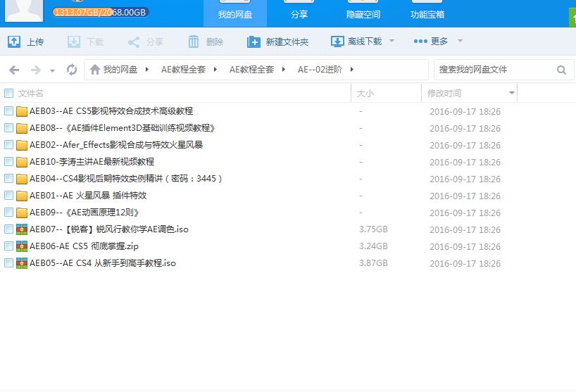The width and height of the screenshot is (576, 392).
Task: Click the offline download (离线下载) icon
Action: pyautogui.click(x=337, y=42)
